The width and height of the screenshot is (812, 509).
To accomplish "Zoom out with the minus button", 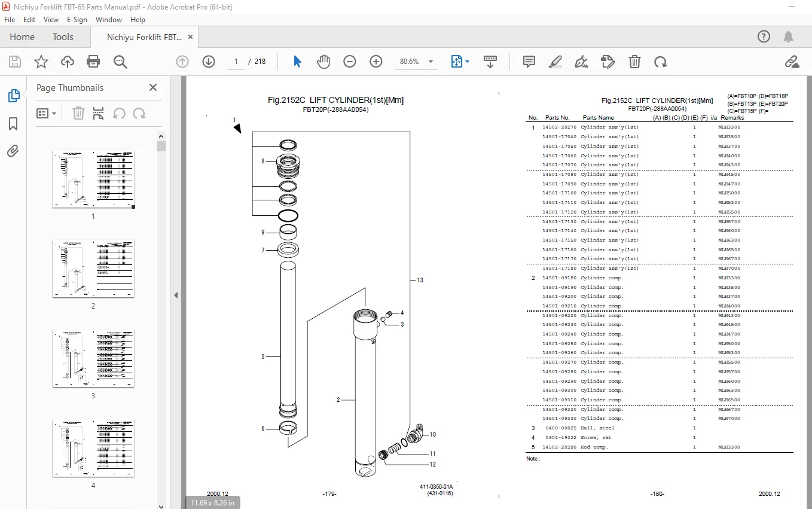I will pos(350,62).
